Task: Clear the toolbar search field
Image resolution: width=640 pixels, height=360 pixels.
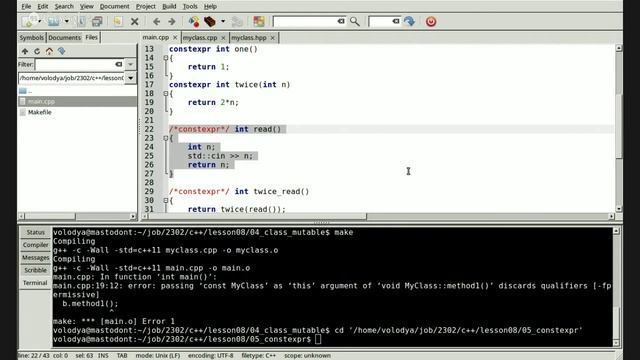Action: coord(341,21)
